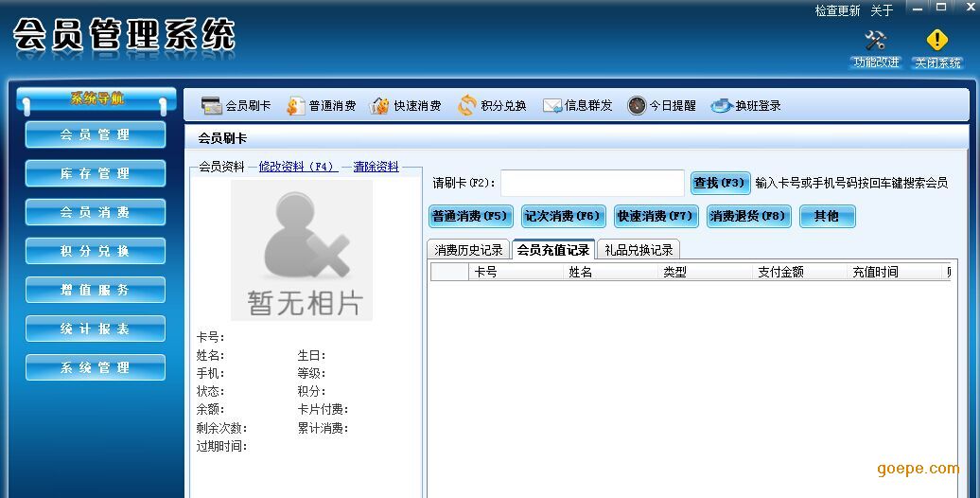Click the 卡号 column header
The width and height of the screenshot is (980, 498).
516,272
